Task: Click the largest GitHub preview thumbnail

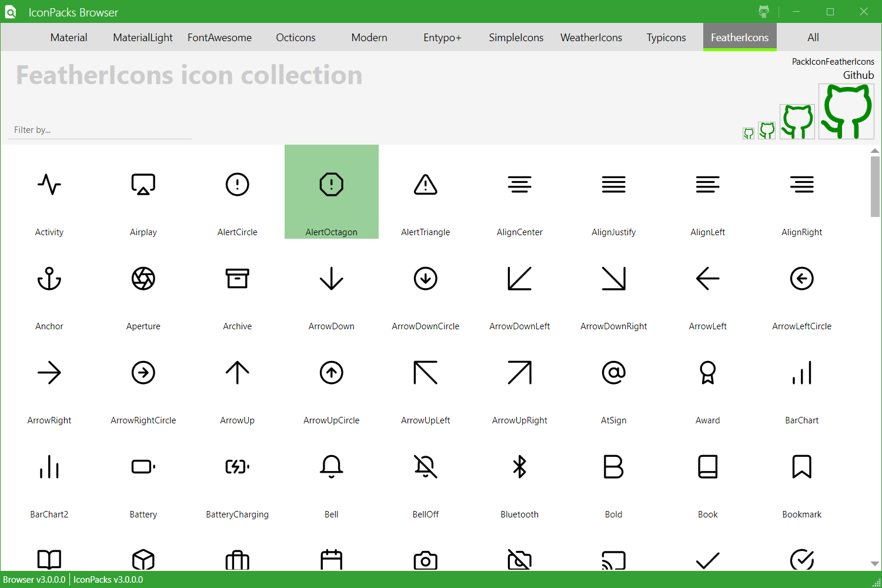Action: [846, 112]
